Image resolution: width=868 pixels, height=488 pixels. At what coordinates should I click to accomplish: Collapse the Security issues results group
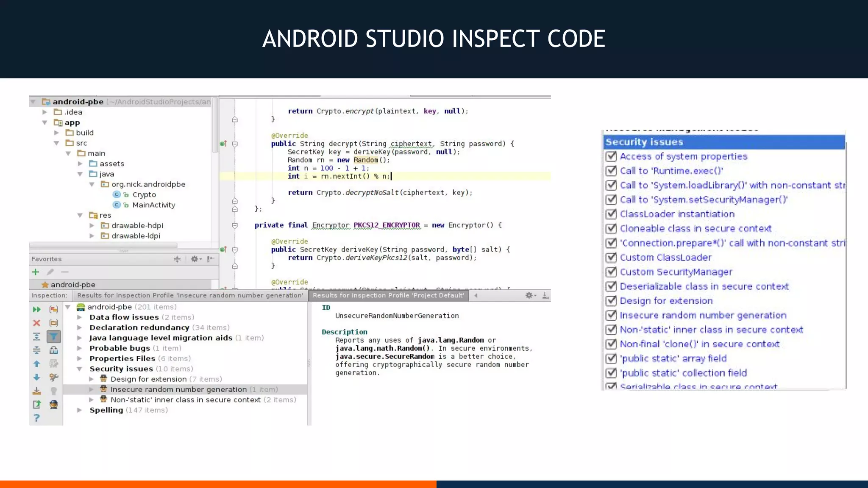point(79,369)
